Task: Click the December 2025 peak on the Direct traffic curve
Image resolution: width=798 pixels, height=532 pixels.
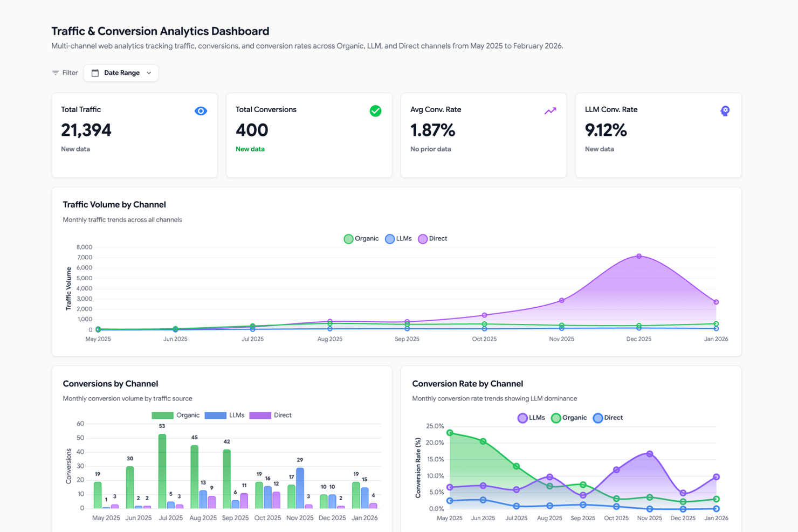Action: click(x=639, y=256)
